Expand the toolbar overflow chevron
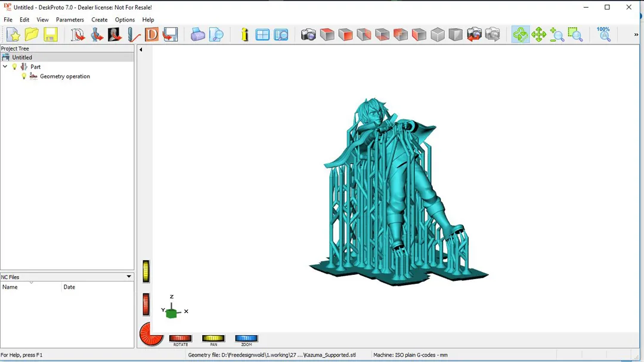Viewport: 644px width, 362px height. pyautogui.click(x=636, y=35)
